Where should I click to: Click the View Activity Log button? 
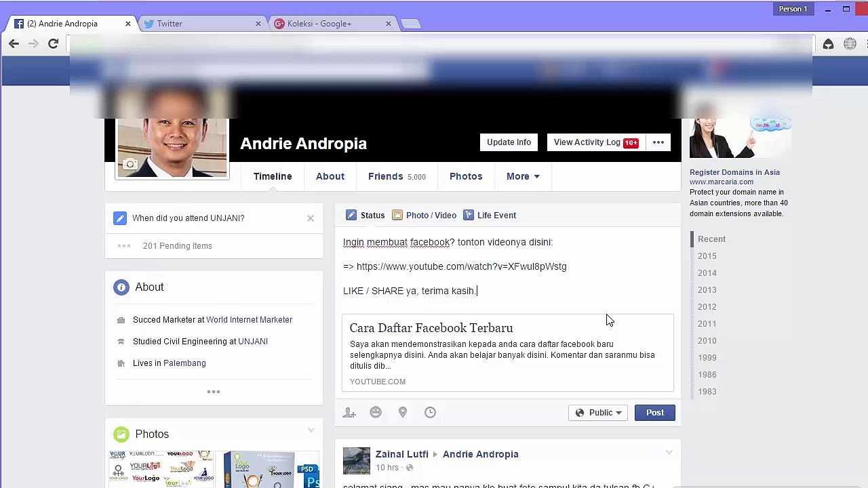pos(595,142)
